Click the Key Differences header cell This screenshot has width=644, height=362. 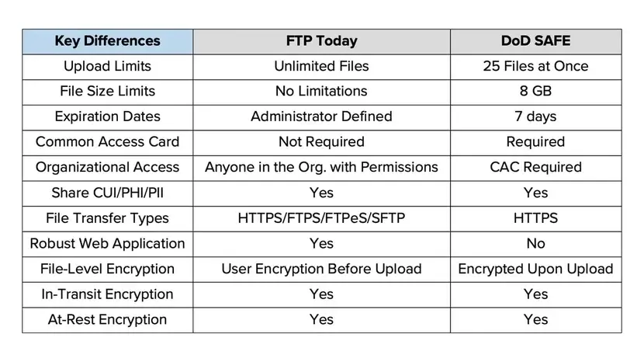(x=107, y=41)
